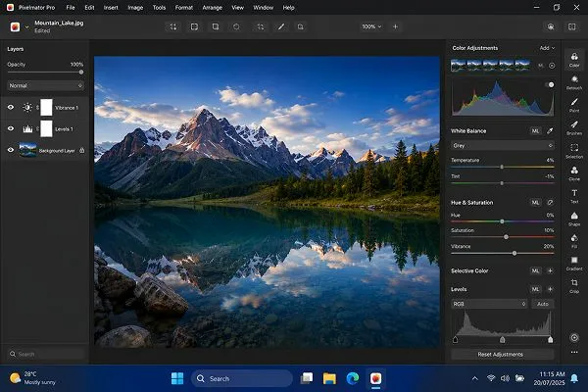Click the Layers panel search field

coord(45,354)
